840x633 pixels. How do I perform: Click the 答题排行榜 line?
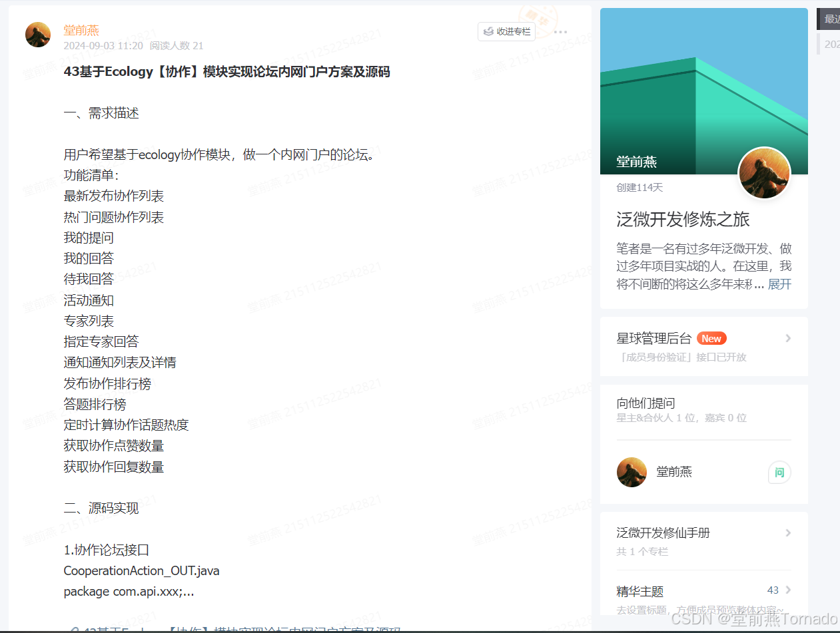tap(95, 405)
